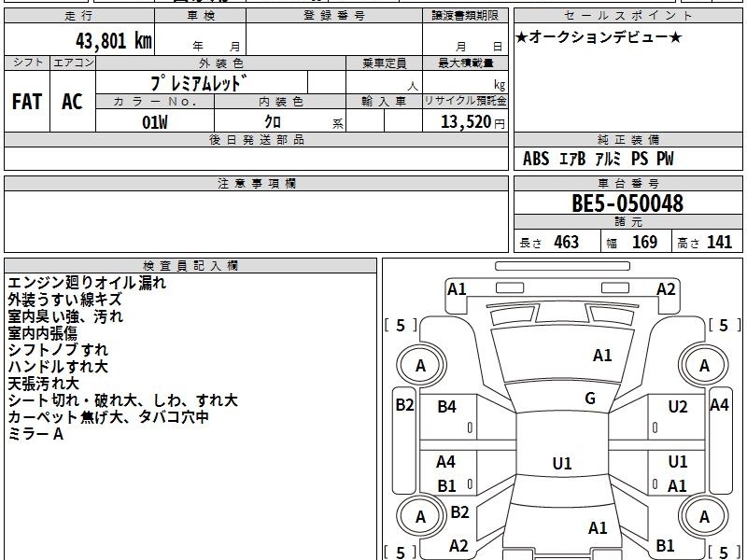The width and height of the screenshot is (747, 560).
Task: Click the カラーNo. label
Action: click(x=155, y=102)
